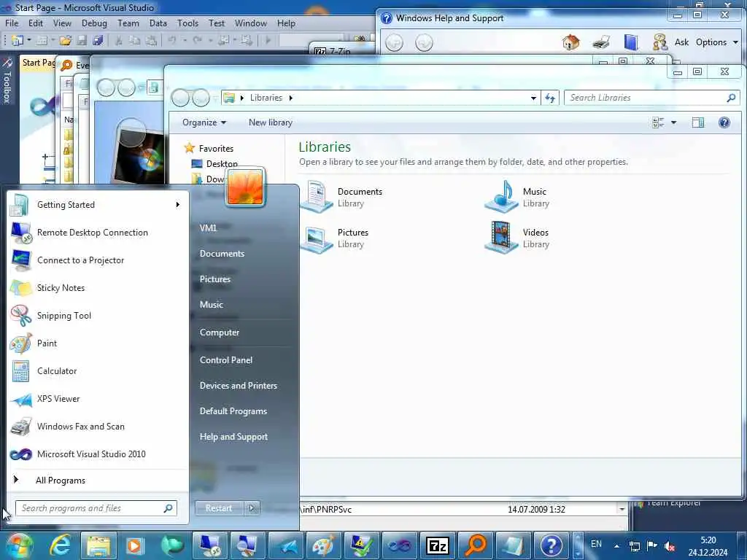
Task: Open Devices and Printers link
Action: tap(239, 386)
